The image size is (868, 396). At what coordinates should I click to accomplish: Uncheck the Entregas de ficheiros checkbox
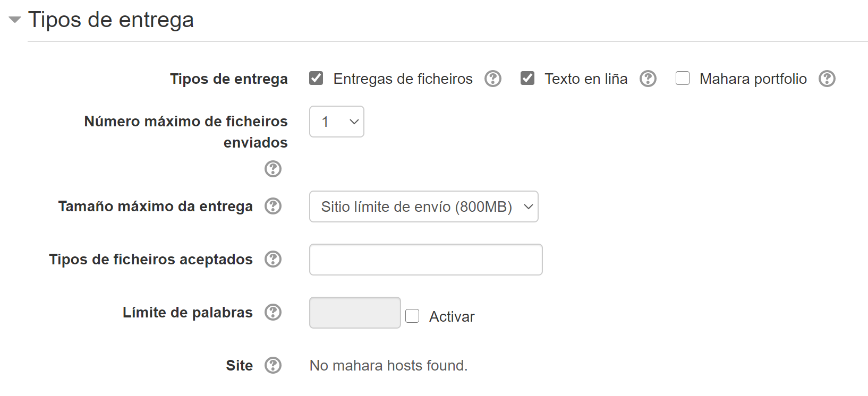316,79
